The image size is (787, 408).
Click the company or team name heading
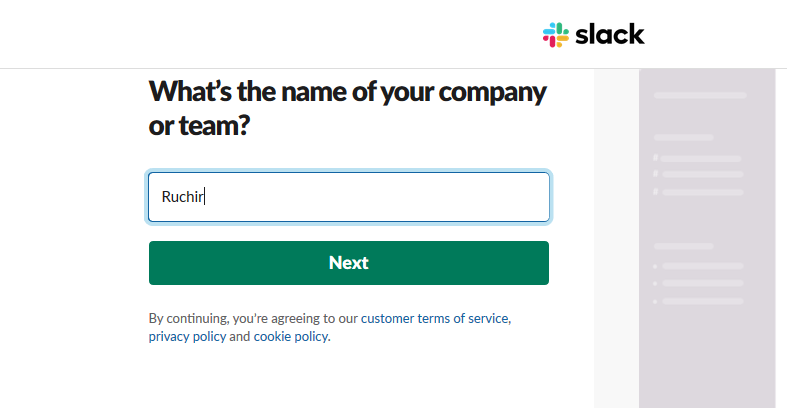pos(347,109)
